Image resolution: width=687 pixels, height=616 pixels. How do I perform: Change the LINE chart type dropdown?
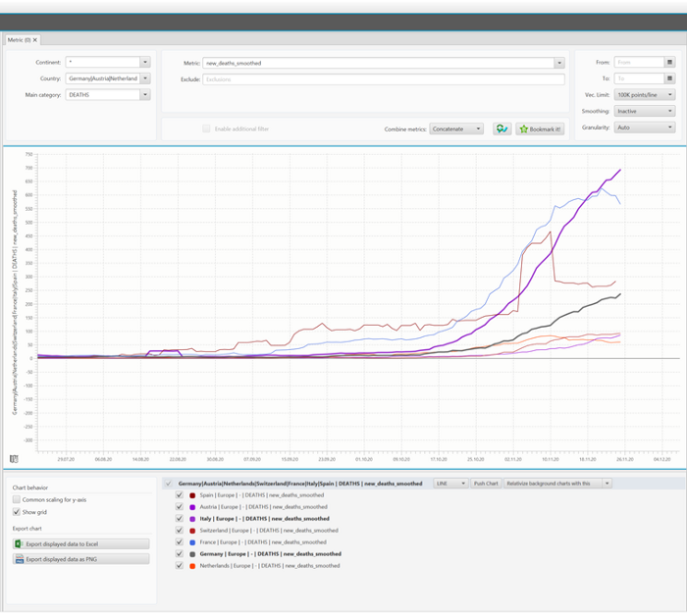coord(450,484)
